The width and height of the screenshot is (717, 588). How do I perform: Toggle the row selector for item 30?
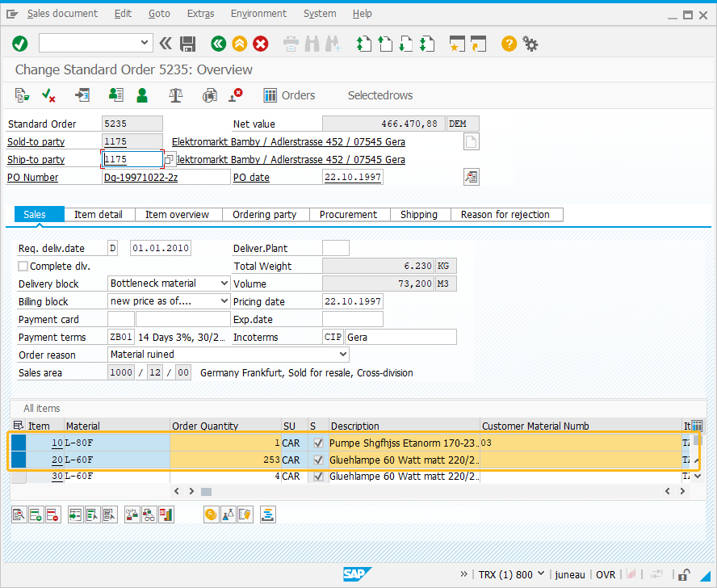tap(19, 477)
